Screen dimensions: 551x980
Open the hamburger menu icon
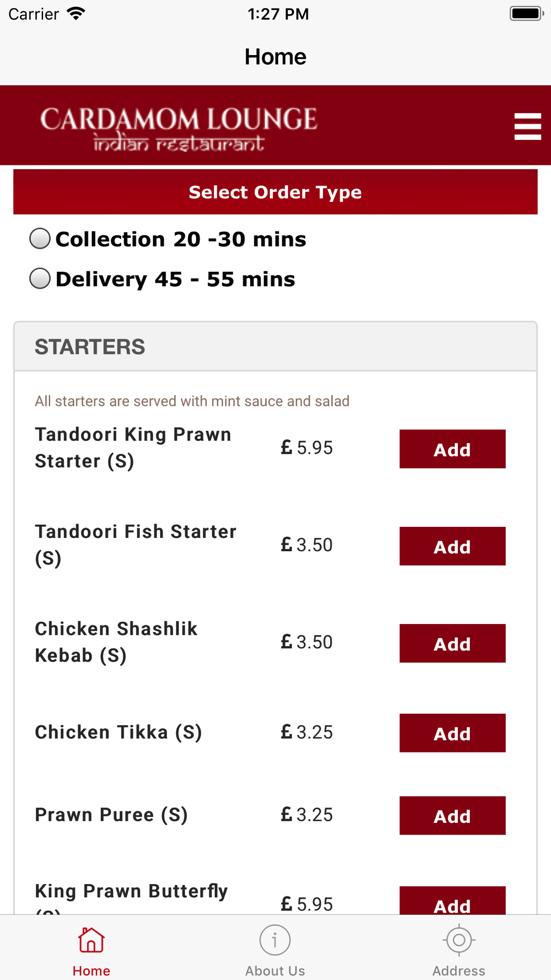(x=527, y=126)
